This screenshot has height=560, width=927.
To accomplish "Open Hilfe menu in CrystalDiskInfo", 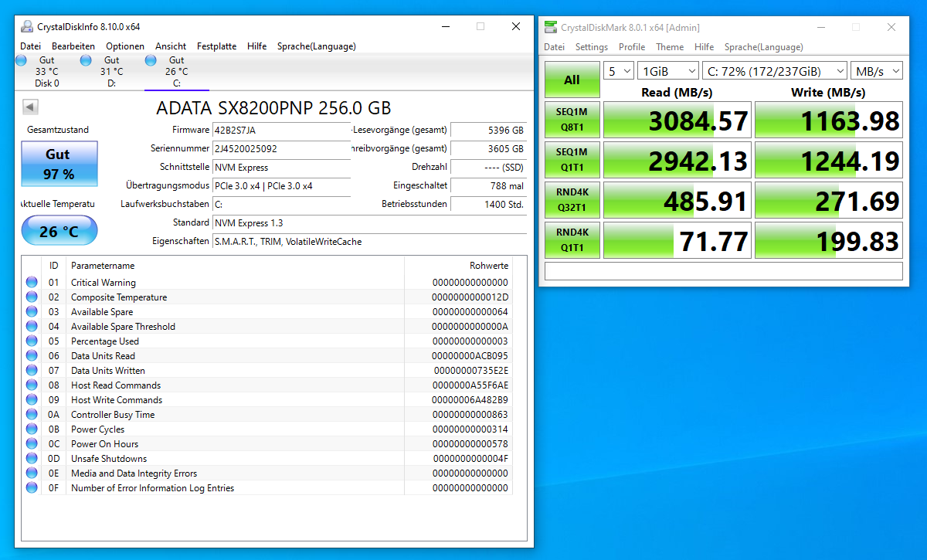I will pos(257,46).
